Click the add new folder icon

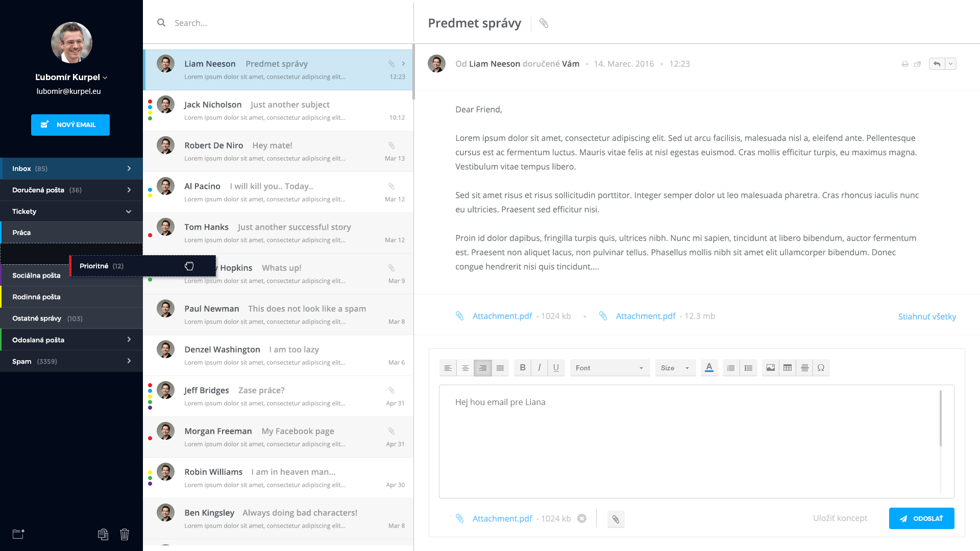pos(18,534)
